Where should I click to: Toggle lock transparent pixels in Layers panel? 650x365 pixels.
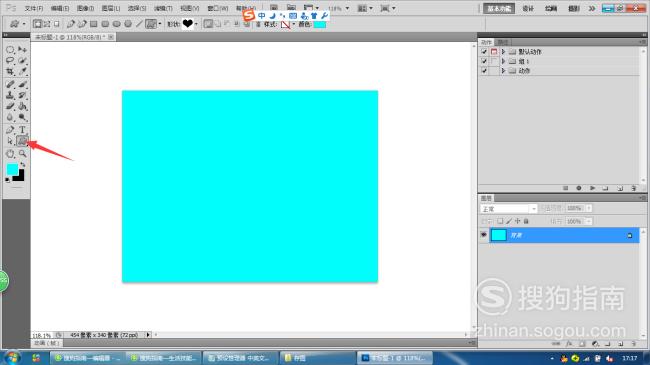[x=500, y=221]
